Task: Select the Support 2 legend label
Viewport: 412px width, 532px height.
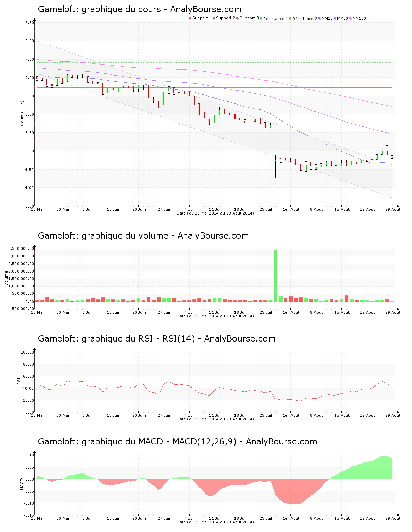Action: click(226, 18)
